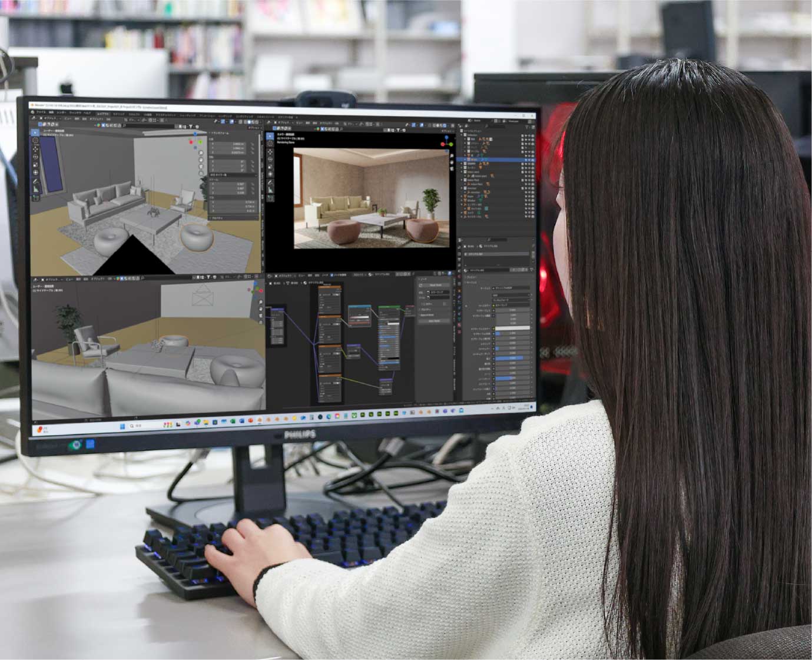
Task: Click the zoom magnifier icon in top-left viewport
Action: 201,153
